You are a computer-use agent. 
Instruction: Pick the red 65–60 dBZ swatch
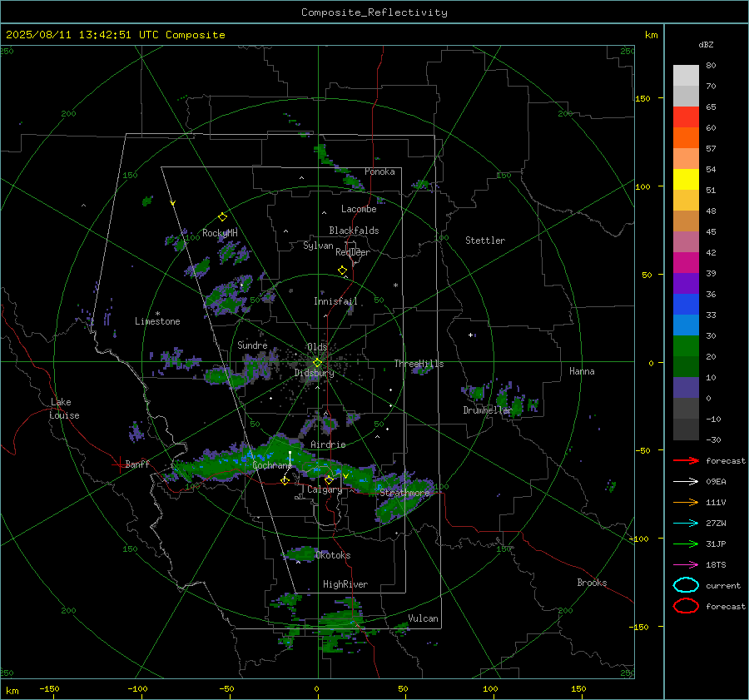click(686, 117)
